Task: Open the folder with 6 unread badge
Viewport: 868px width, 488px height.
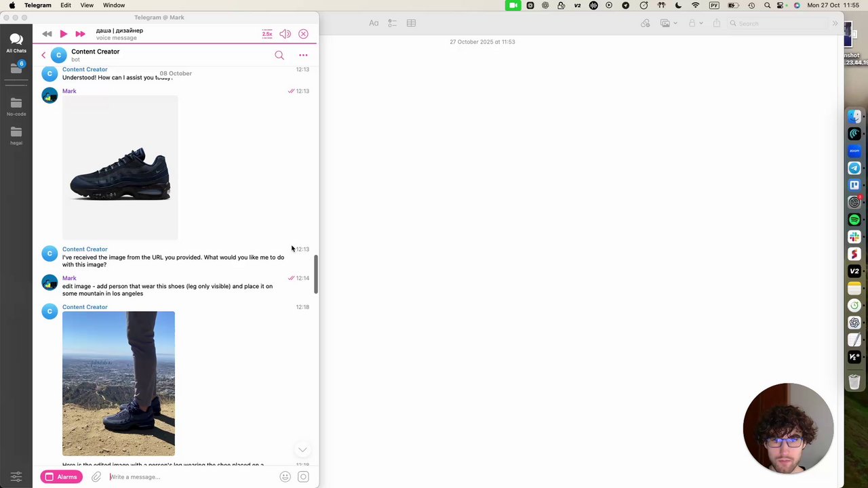Action: tap(16, 68)
